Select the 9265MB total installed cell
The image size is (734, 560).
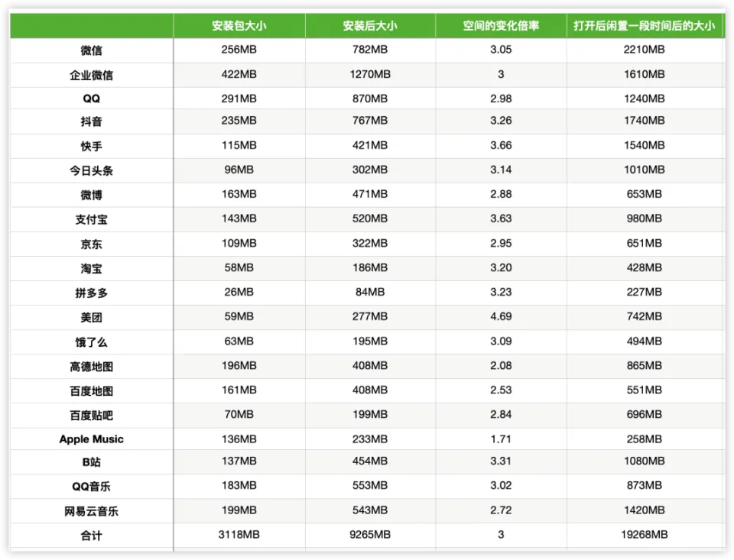tap(370, 535)
